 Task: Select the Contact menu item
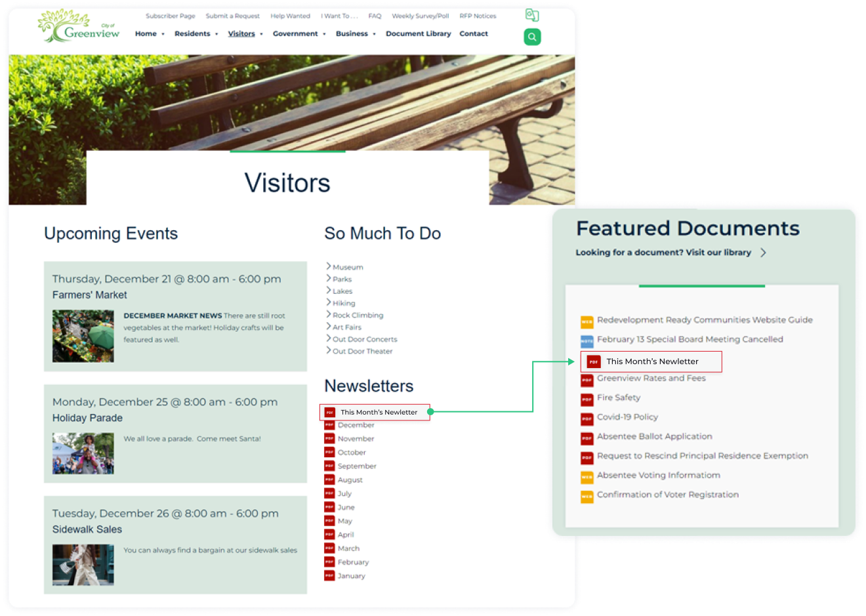point(473,33)
